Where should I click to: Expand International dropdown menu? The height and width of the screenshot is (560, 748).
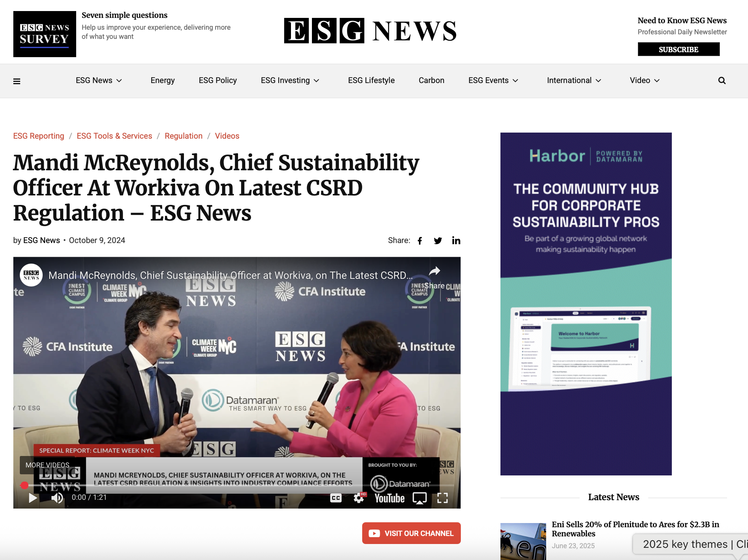pos(574,80)
